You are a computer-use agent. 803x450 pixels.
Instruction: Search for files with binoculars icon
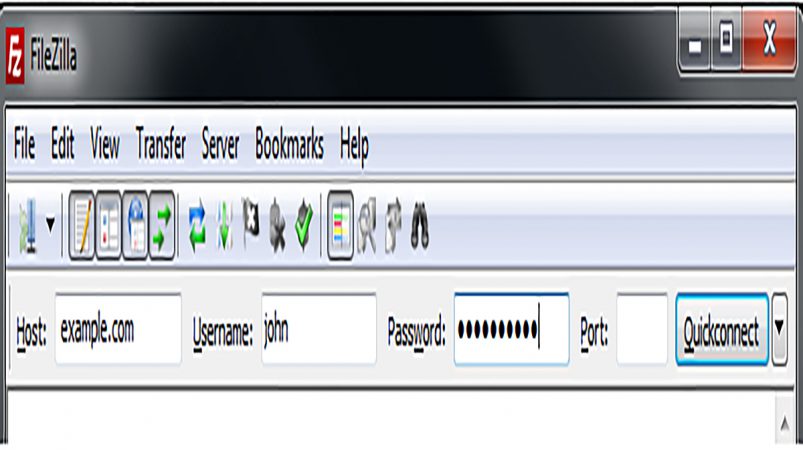(x=419, y=226)
